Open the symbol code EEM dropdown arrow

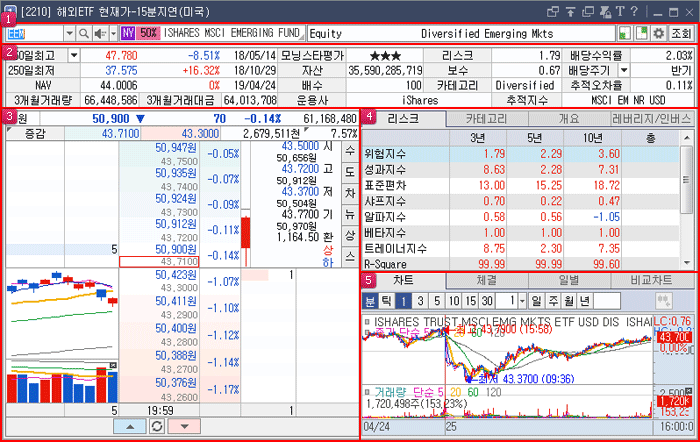tap(69, 33)
